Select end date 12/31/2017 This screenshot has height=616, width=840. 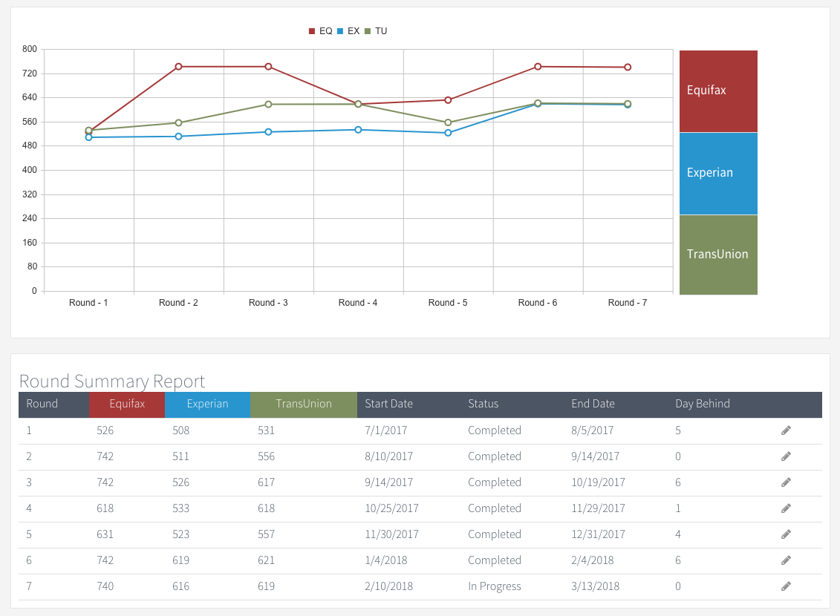[598, 534]
